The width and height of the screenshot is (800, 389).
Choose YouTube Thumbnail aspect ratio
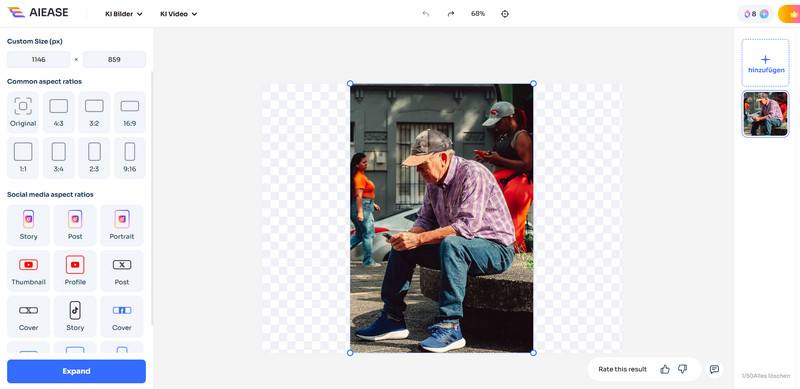29,271
